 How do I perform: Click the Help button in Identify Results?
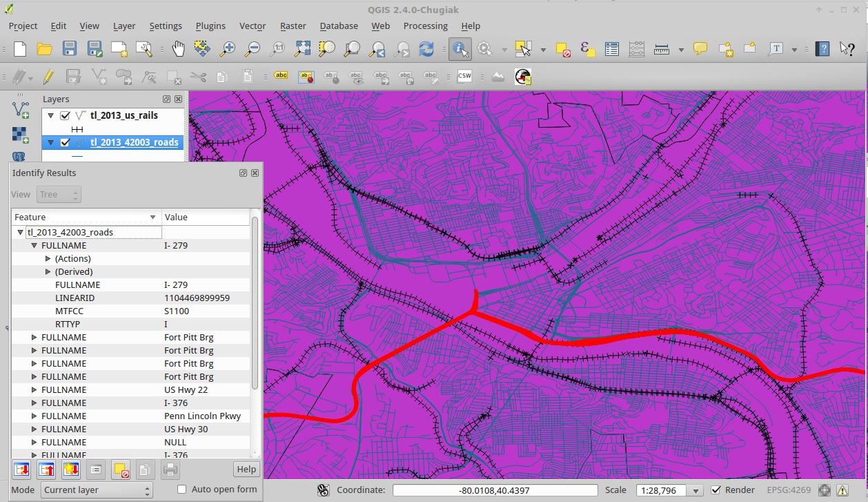click(x=246, y=470)
